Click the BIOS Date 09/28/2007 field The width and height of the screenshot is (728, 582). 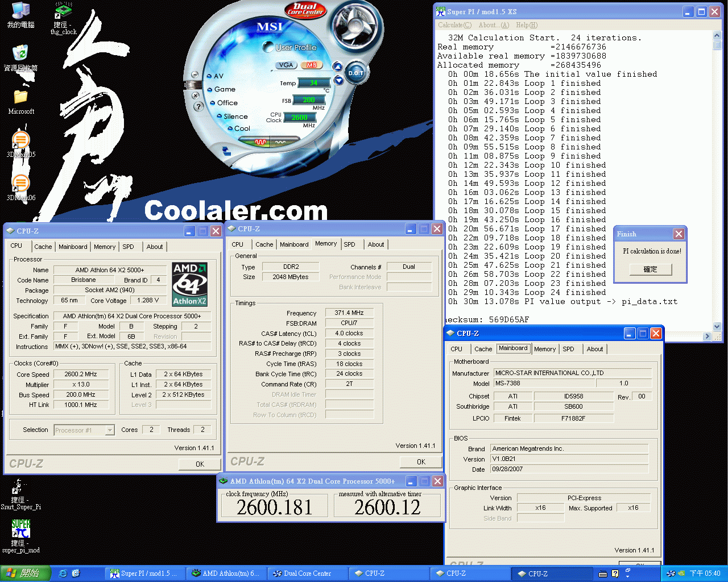coord(569,469)
